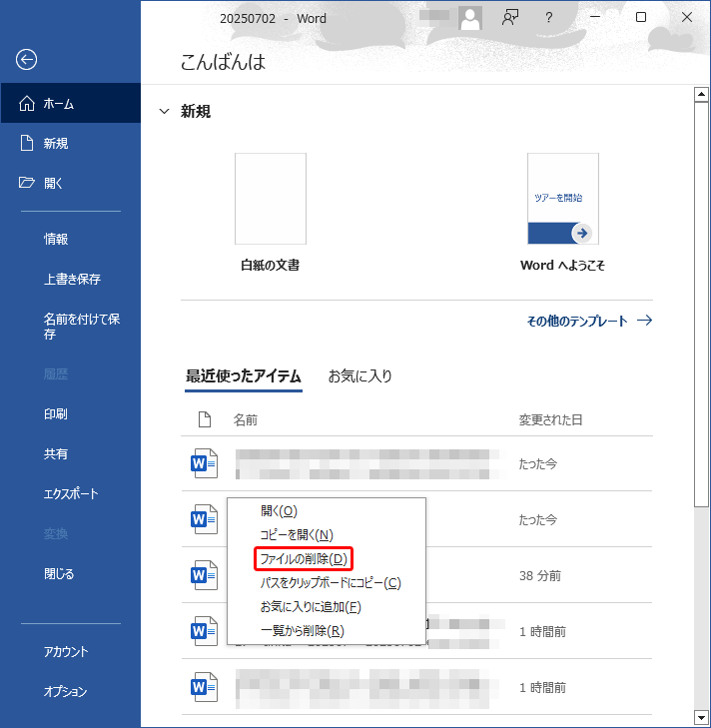
Task: Select 新規 in the sidebar
Action: point(71,143)
